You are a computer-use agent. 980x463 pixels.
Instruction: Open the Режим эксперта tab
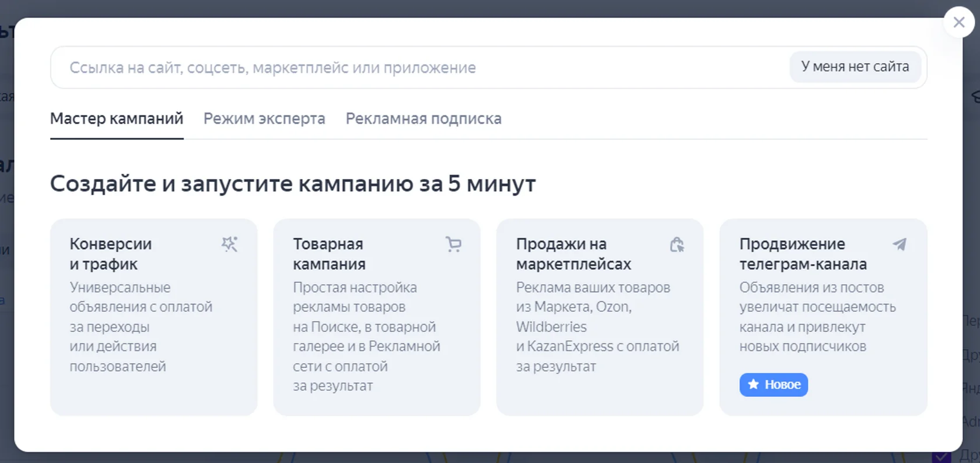coord(264,118)
